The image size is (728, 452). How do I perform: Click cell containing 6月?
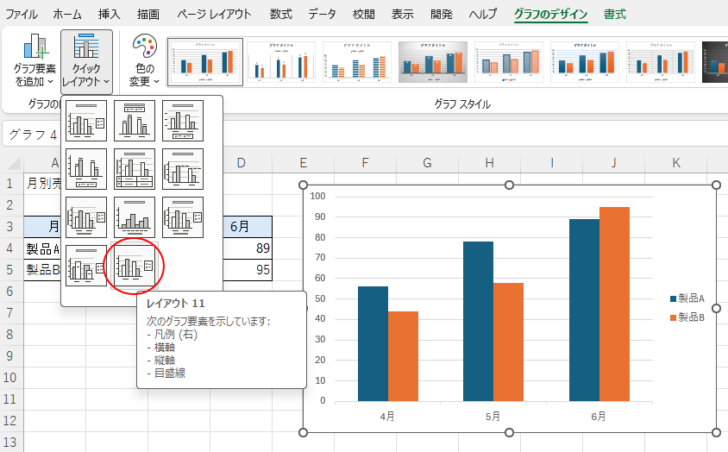pyautogui.click(x=247, y=226)
